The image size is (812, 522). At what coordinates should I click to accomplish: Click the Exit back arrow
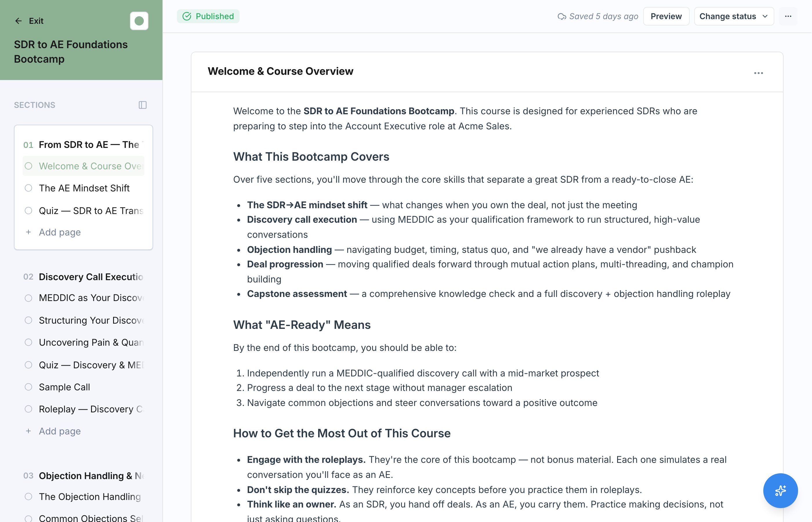(x=18, y=21)
